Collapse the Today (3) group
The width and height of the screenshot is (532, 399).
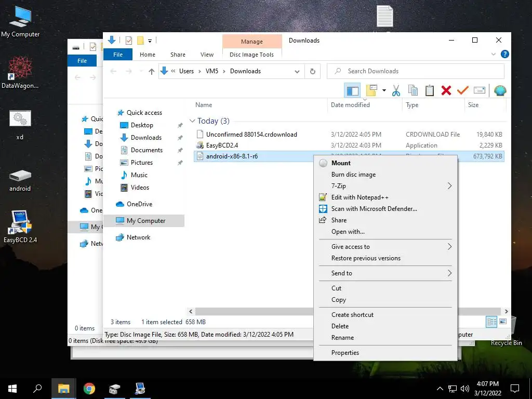point(192,121)
